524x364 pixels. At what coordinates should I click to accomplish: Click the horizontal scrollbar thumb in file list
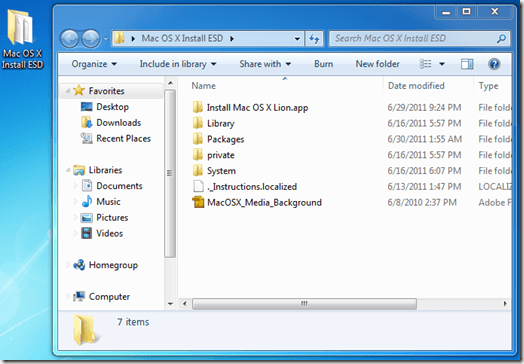tap(304, 304)
